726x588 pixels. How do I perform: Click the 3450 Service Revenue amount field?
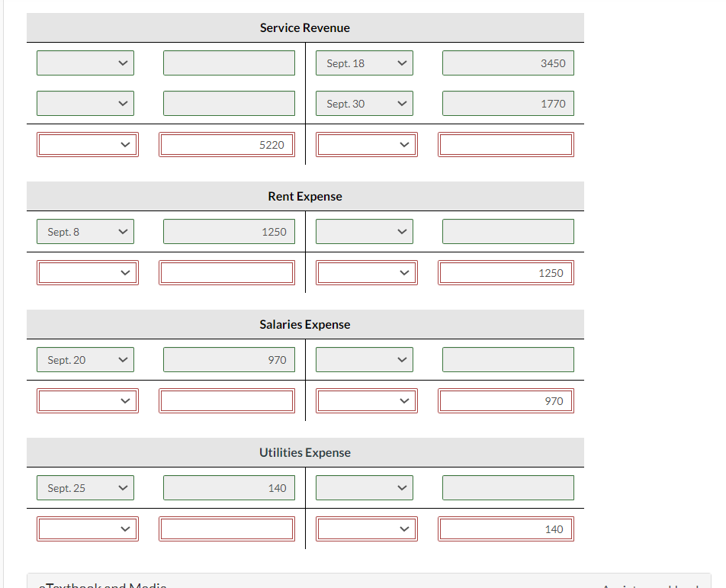pyautogui.click(x=508, y=63)
